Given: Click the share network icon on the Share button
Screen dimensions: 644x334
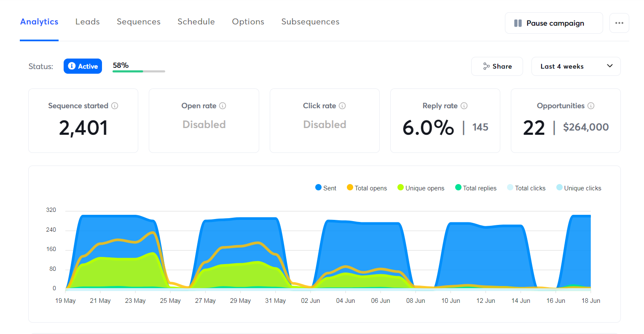Looking at the screenshot, I should point(487,66).
